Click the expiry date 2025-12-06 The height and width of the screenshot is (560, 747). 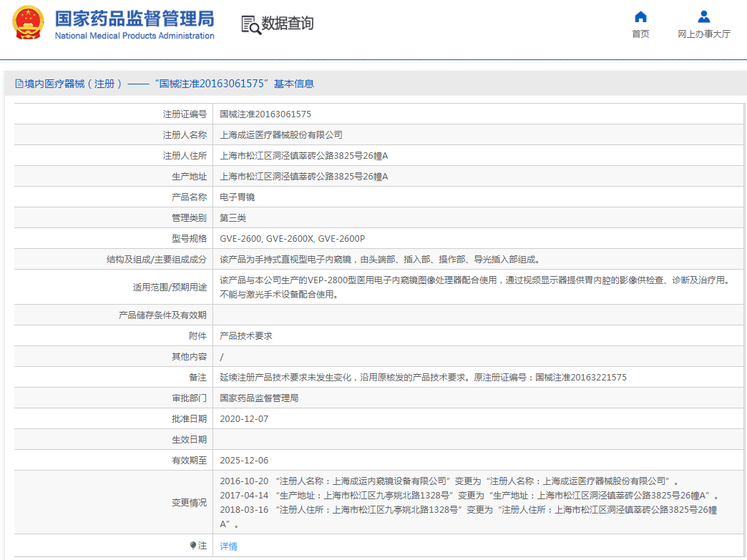point(243,461)
